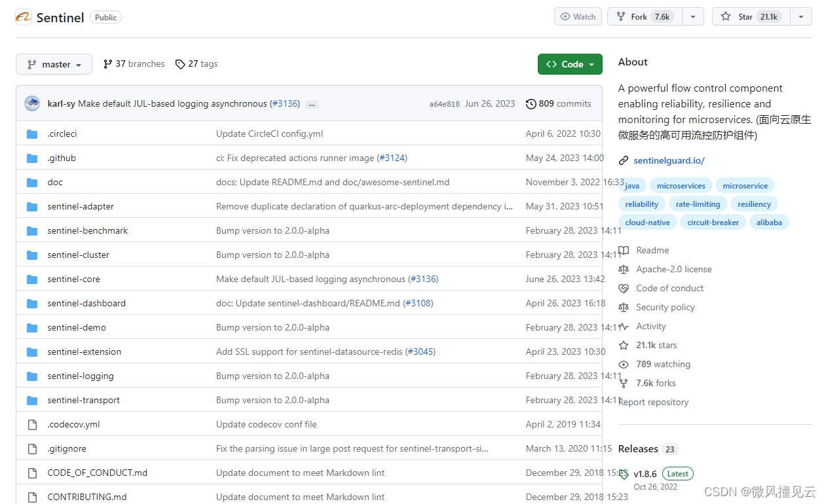Click commit message 'Update CircleCI config.yml'
Image resolution: width=826 pixels, height=504 pixels.
pos(269,134)
